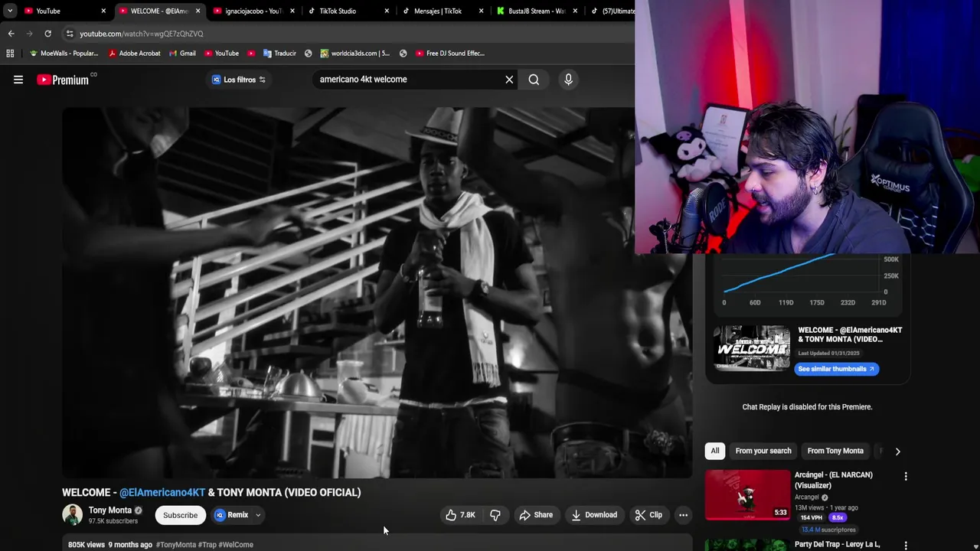Close the YouTube tab
Viewport: 980px width, 551px height.
(103, 11)
